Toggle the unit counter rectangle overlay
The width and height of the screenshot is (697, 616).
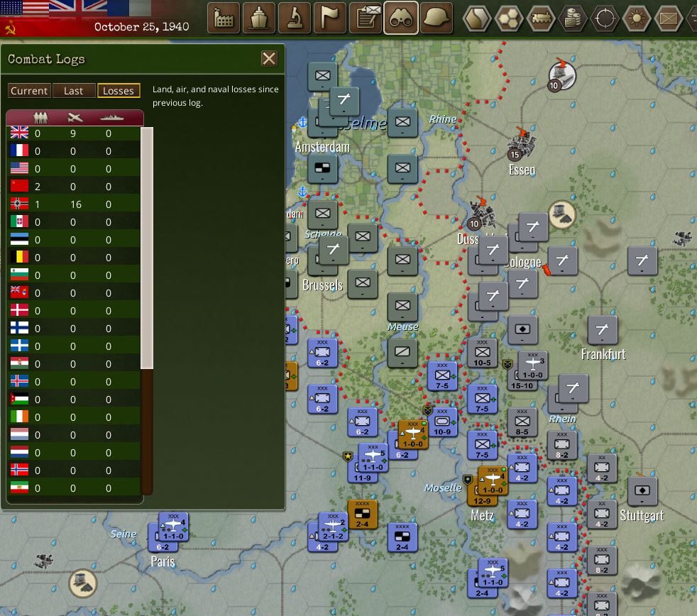click(x=669, y=18)
